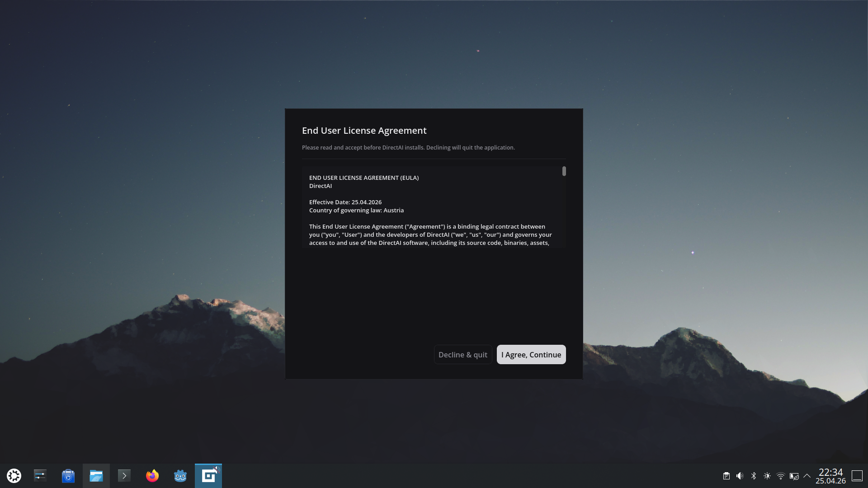Launch the Konsole terminal icon
868x488 pixels.
pos(124,476)
